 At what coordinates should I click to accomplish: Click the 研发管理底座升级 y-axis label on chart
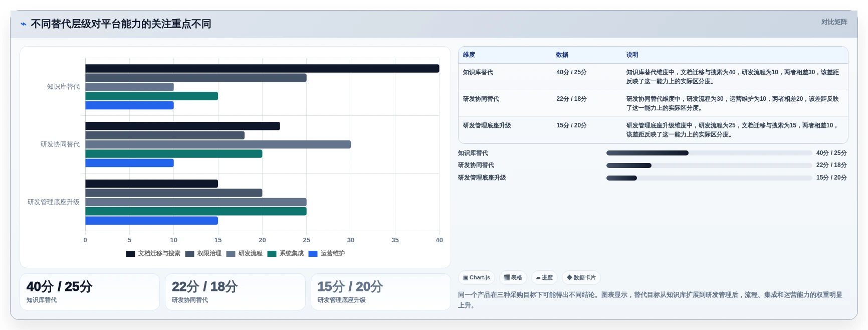(x=54, y=202)
